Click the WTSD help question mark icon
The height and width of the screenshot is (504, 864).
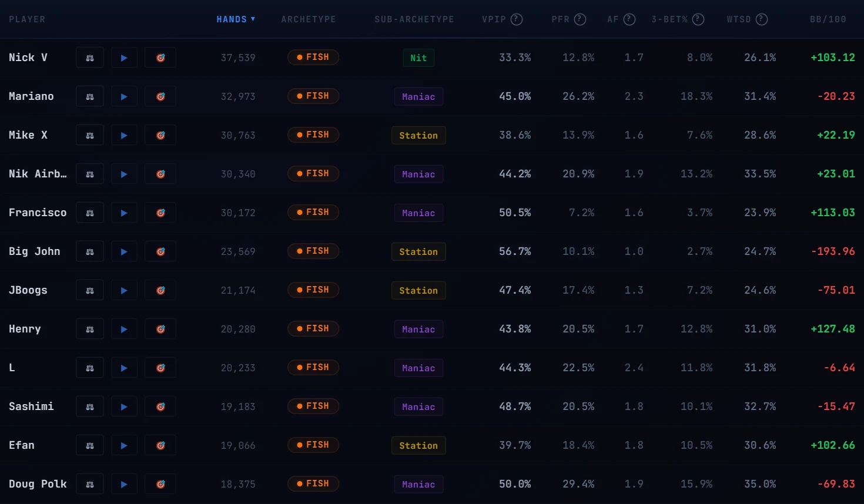pyautogui.click(x=762, y=19)
